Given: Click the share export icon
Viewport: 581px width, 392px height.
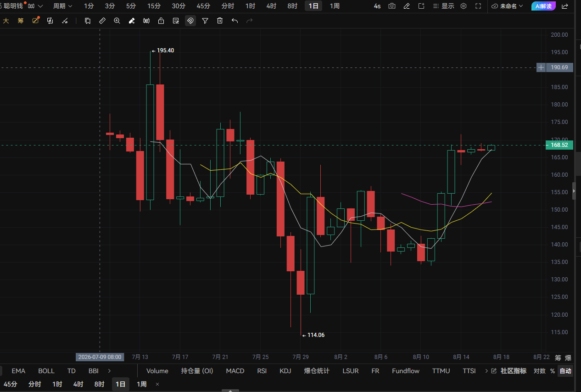Looking at the screenshot, I should [x=565, y=6].
